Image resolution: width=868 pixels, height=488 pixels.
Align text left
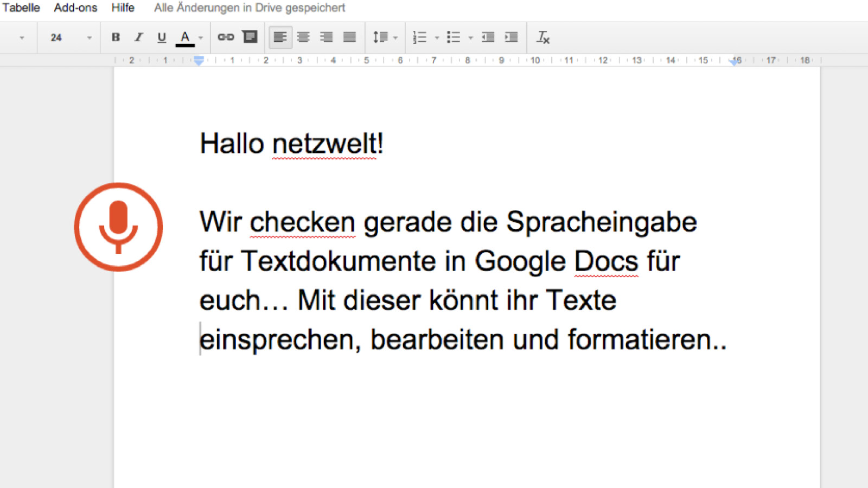280,37
